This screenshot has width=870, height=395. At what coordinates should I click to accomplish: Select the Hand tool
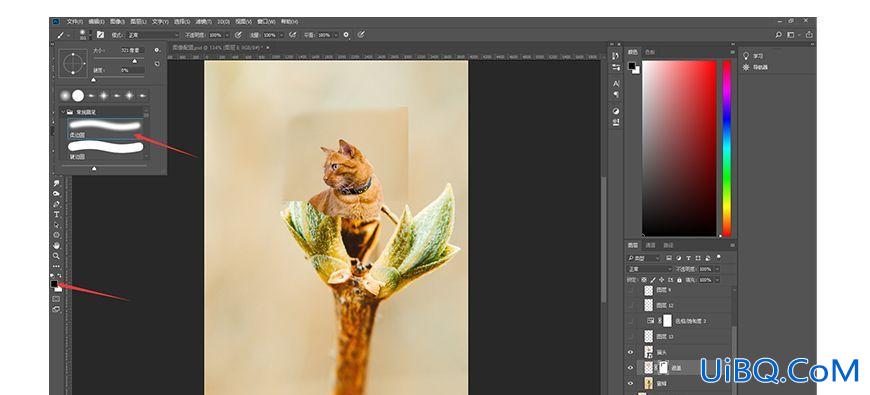[56, 245]
